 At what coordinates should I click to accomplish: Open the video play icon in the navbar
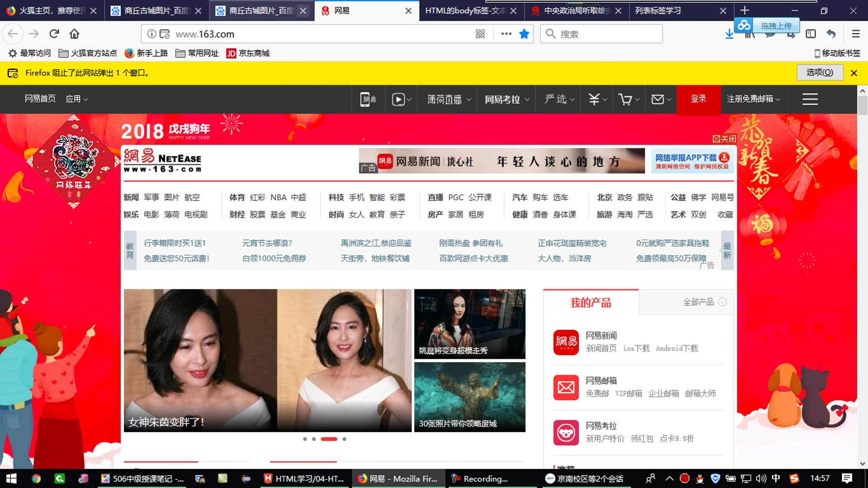(x=399, y=99)
